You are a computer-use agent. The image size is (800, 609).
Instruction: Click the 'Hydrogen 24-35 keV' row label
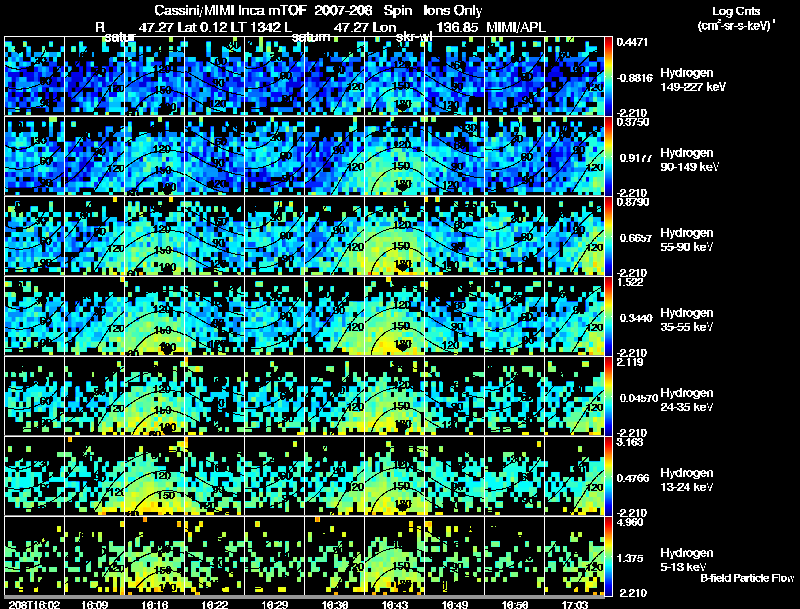click(687, 400)
